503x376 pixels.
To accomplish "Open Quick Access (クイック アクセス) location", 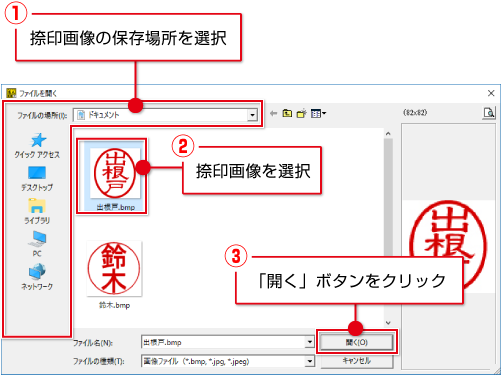I will coord(37,145).
